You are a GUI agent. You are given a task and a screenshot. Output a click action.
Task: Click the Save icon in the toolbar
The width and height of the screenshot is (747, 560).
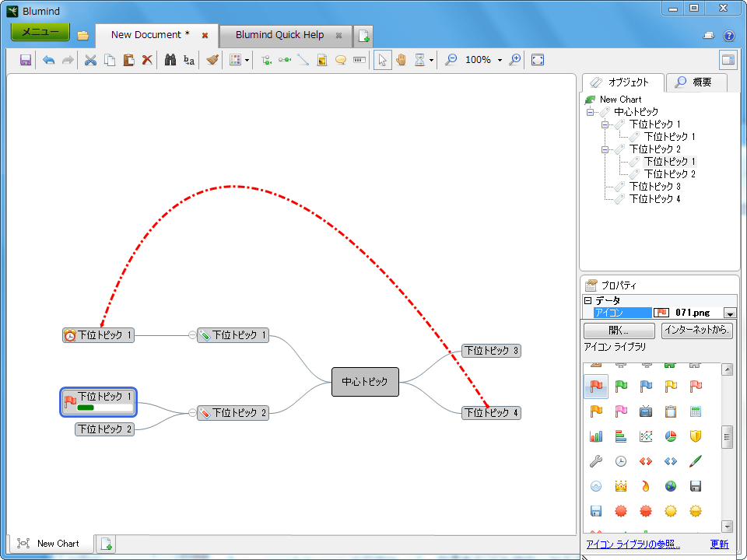[x=26, y=60]
